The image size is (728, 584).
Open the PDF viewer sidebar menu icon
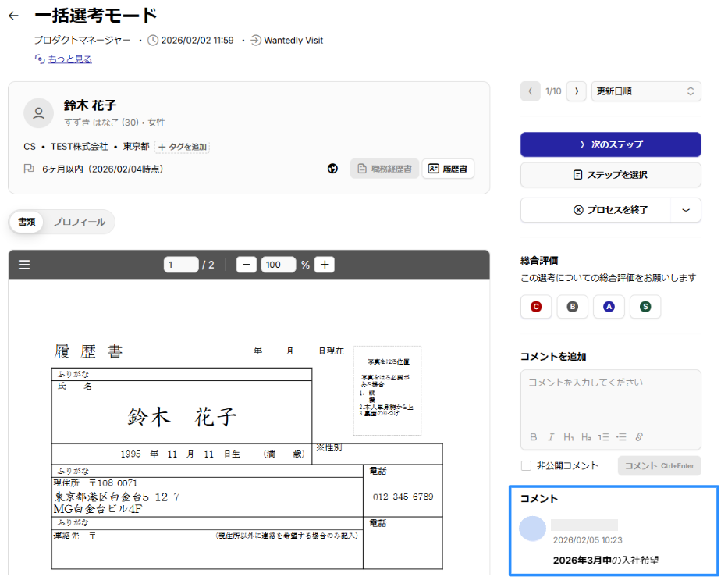click(24, 265)
